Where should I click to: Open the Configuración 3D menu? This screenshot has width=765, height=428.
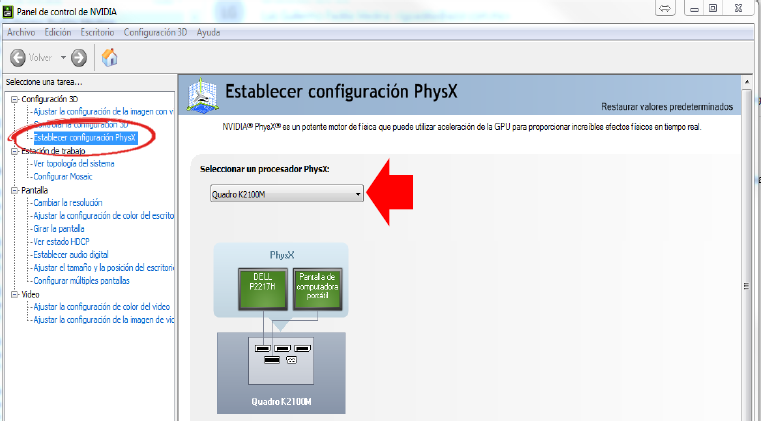(155, 33)
